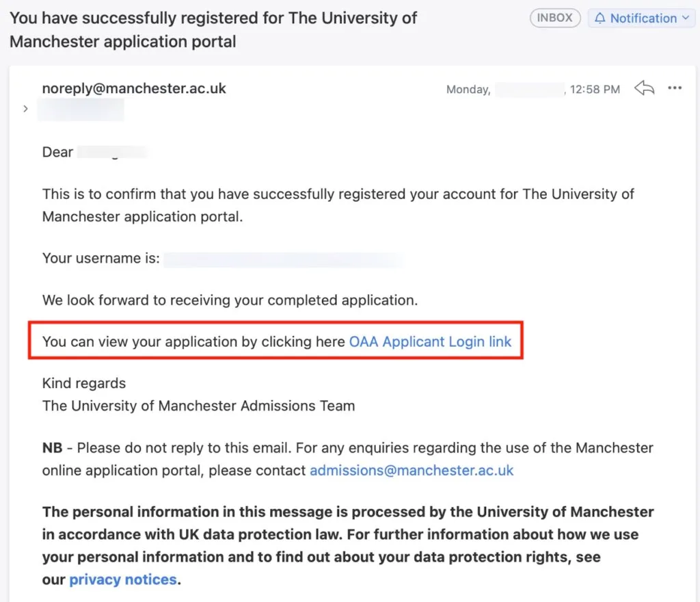Click the blurred username value
Viewport: 700px width, 602px height.
tap(282, 259)
